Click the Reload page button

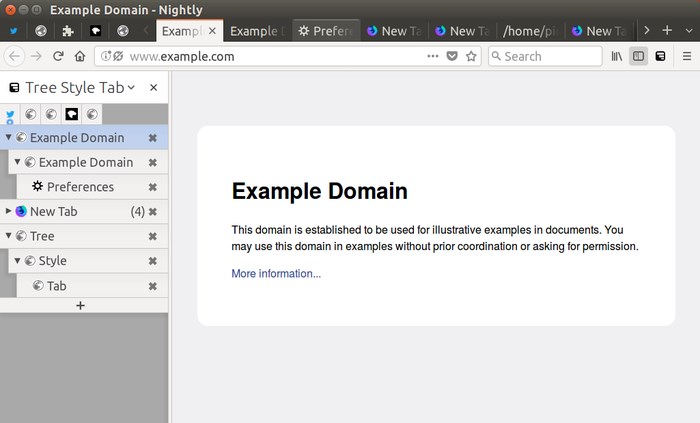(x=59, y=56)
